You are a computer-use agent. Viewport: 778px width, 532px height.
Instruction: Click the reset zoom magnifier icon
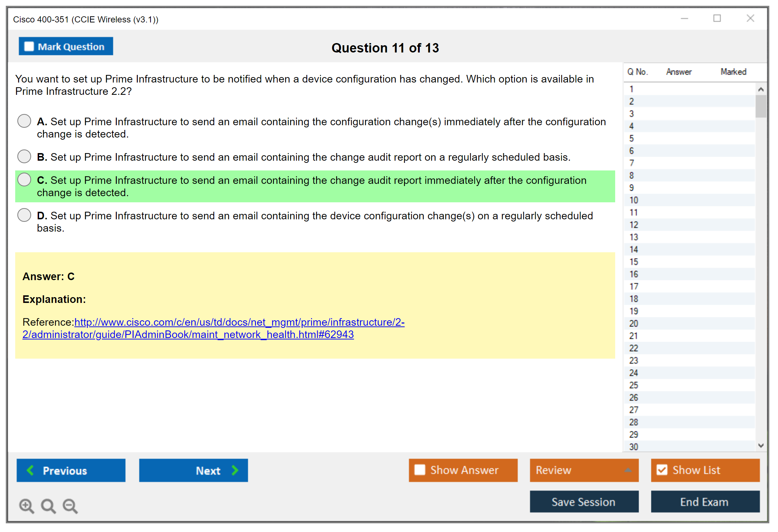(x=48, y=506)
